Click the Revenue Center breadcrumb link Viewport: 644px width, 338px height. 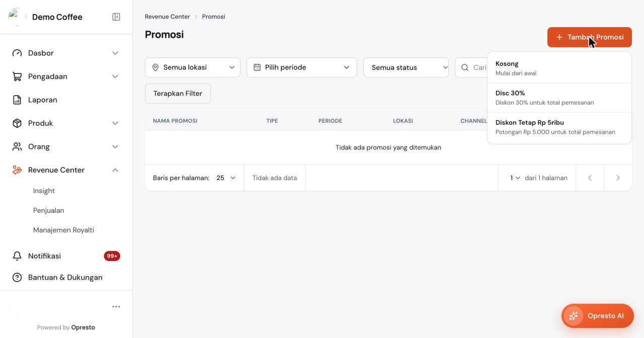click(x=168, y=17)
